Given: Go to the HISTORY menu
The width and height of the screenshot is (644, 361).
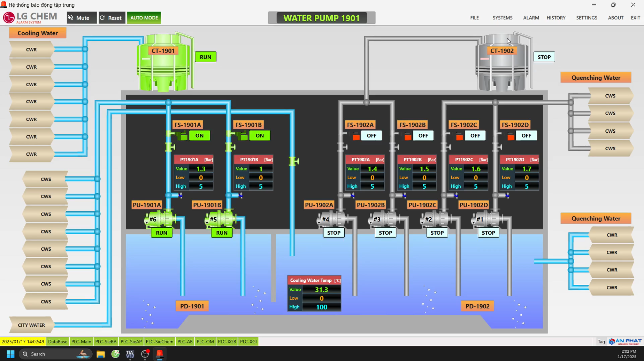Looking at the screenshot, I should [556, 18].
